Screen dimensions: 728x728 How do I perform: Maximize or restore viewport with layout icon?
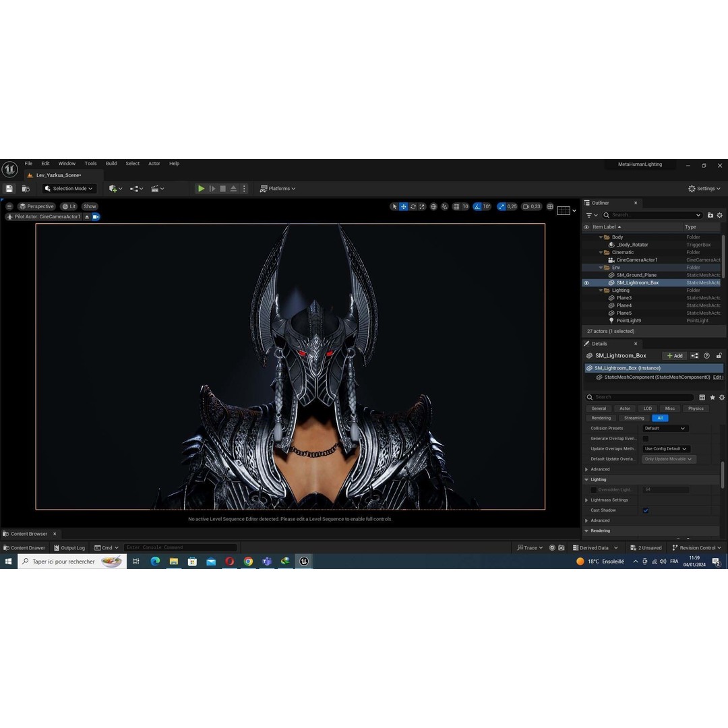click(x=550, y=207)
